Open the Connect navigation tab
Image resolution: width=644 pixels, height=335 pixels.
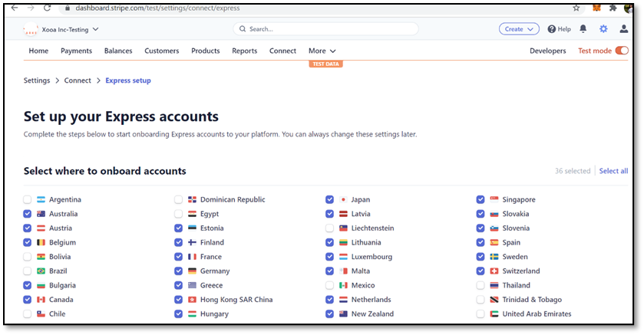coord(282,51)
